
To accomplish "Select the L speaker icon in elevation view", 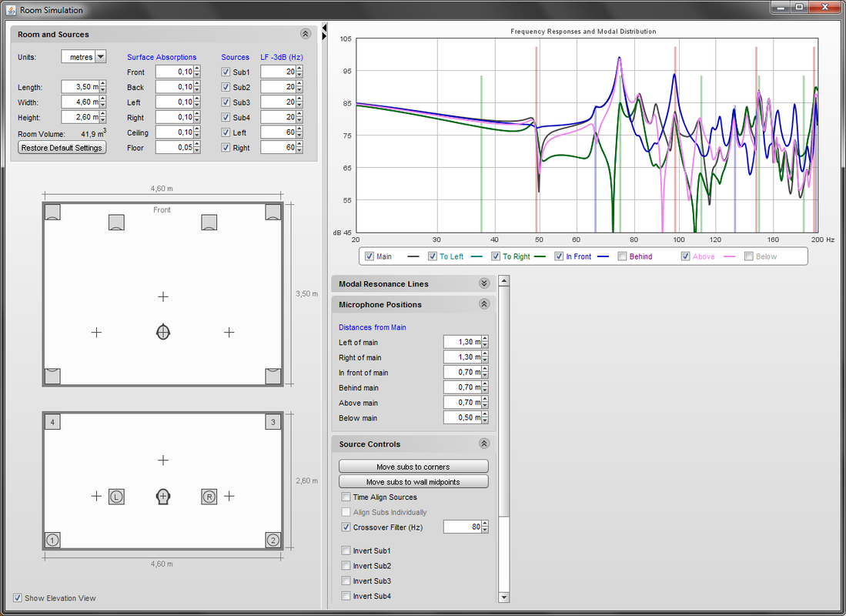I will point(116,496).
